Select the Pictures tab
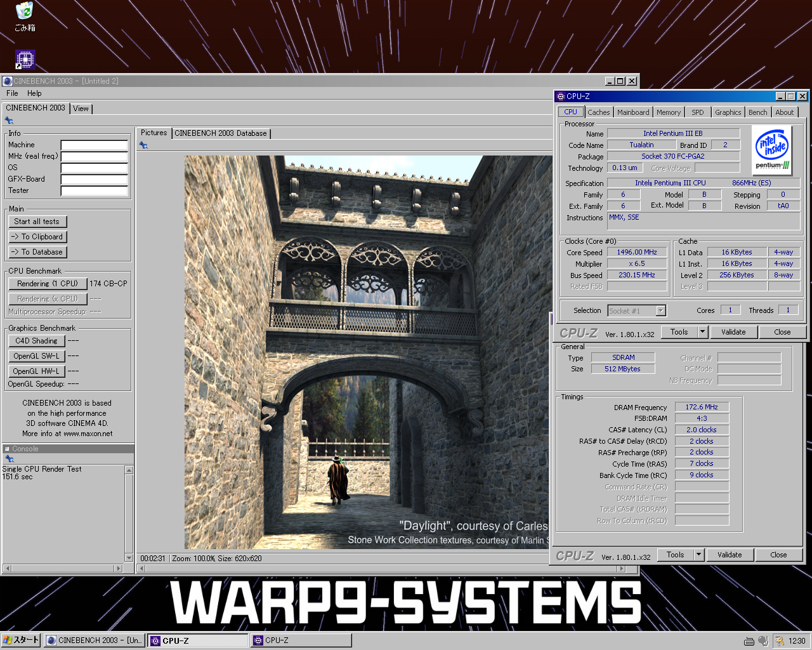The image size is (812, 650). 154,133
